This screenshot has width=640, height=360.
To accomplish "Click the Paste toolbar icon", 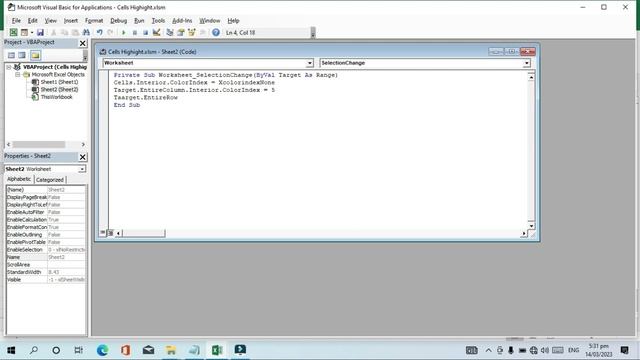I will 76,32.
